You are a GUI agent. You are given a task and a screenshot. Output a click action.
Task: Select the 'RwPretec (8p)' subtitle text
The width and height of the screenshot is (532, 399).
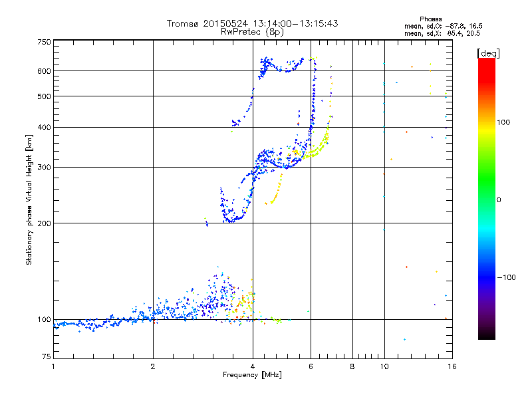252,32
